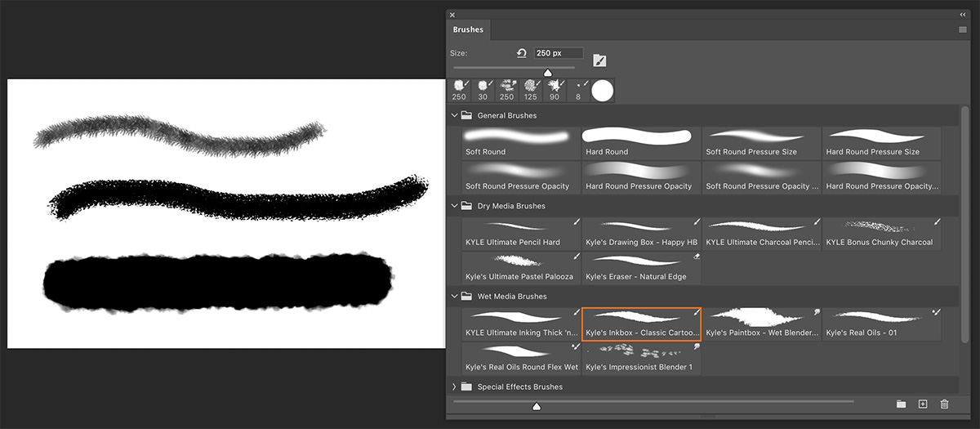Select Kyle's Drawing Box - Happy HB brush

(641, 234)
